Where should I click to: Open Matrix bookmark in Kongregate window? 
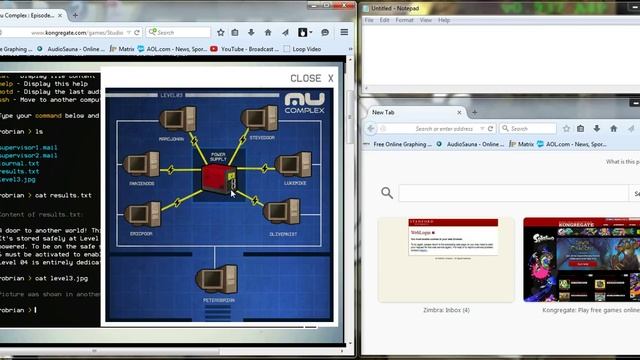122,49
